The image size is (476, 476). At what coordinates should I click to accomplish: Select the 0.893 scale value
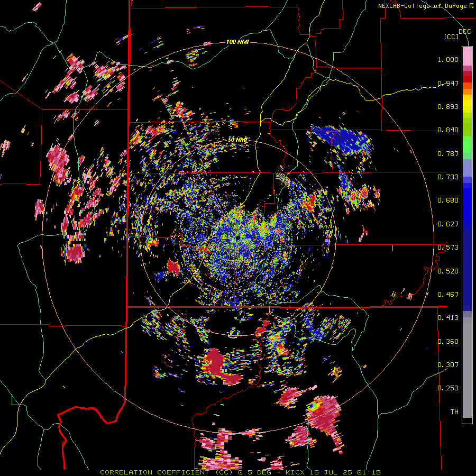448,106
